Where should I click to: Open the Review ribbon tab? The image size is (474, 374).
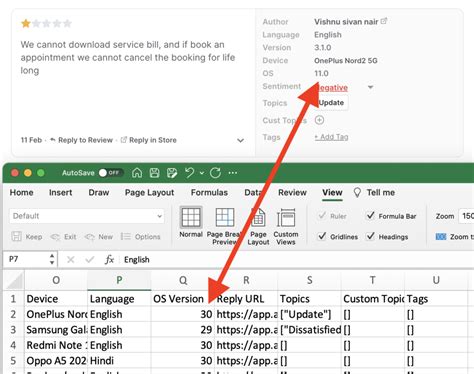[x=292, y=192]
